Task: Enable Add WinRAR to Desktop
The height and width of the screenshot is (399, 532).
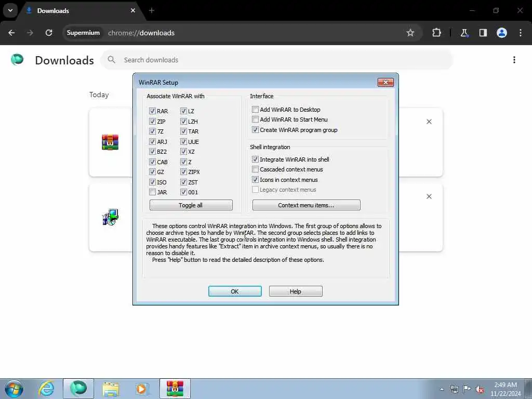Action: click(255, 109)
